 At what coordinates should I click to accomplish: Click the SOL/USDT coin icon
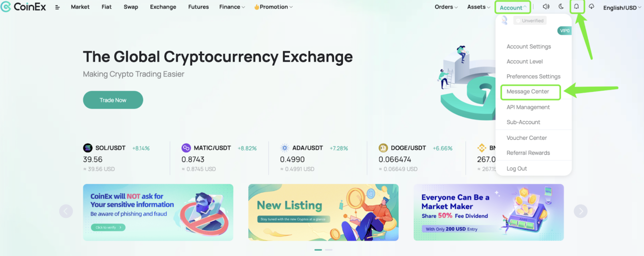tap(88, 148)
